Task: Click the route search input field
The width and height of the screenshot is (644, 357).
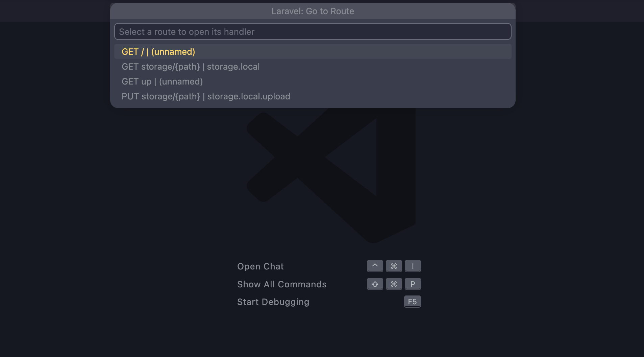Action: coord(313,31)
